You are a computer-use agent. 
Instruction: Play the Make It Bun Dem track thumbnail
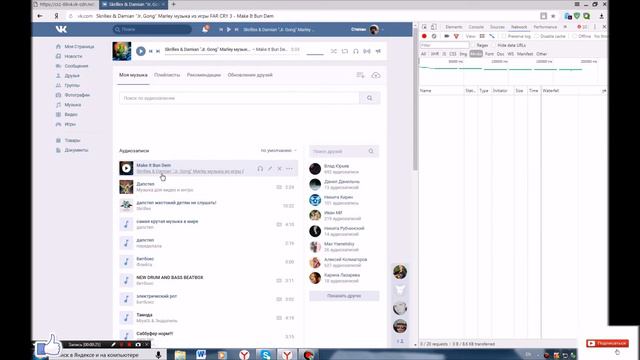tap(126, 168)
